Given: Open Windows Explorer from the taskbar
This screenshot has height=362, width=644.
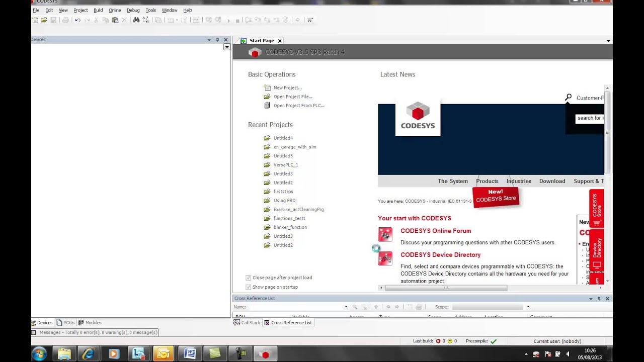Looking at the screenshot, I should click(64, 354).
